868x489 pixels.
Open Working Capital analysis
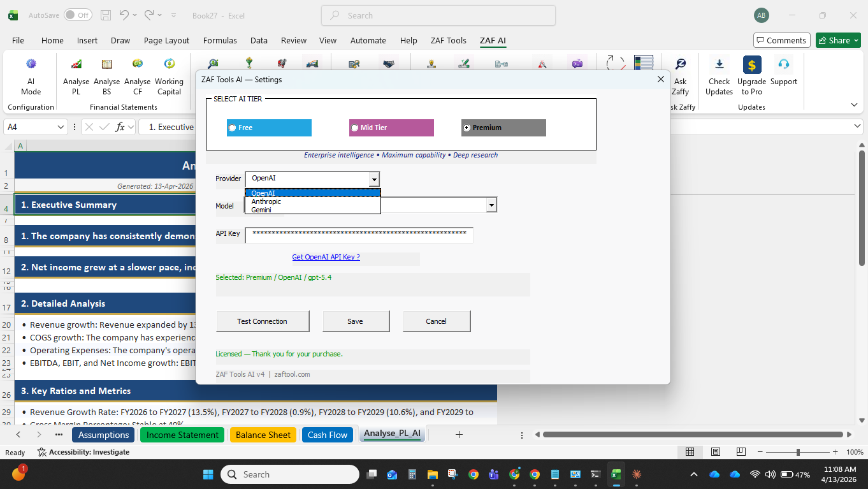click(169, 76)
